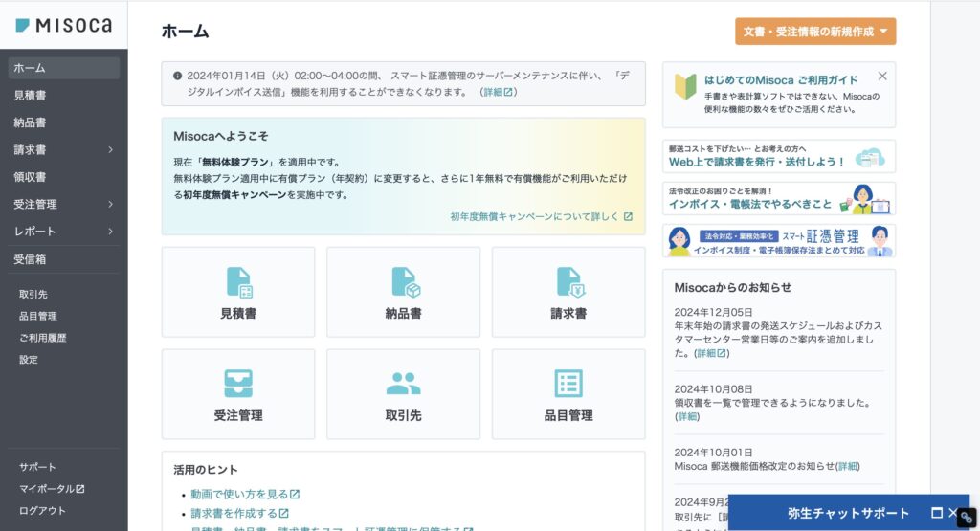Click the 活用のヒント heading
Screen dimensions: 980x531
205,470
